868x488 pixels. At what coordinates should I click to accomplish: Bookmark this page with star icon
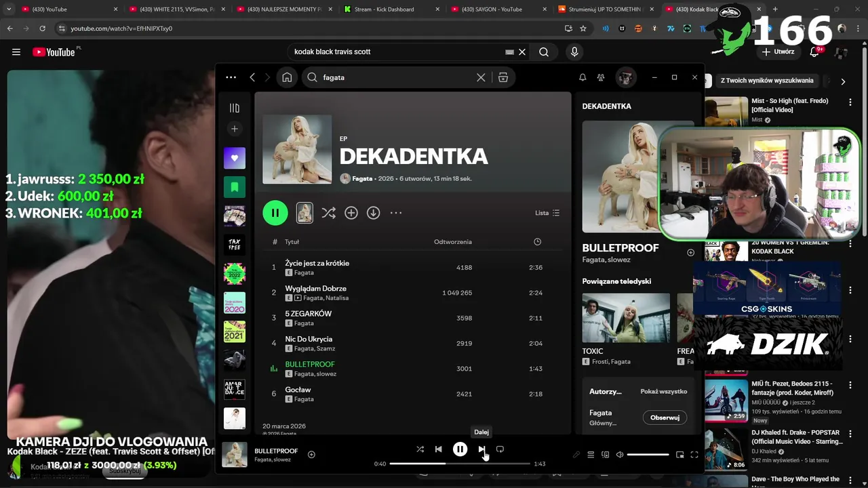click(583, 28)
